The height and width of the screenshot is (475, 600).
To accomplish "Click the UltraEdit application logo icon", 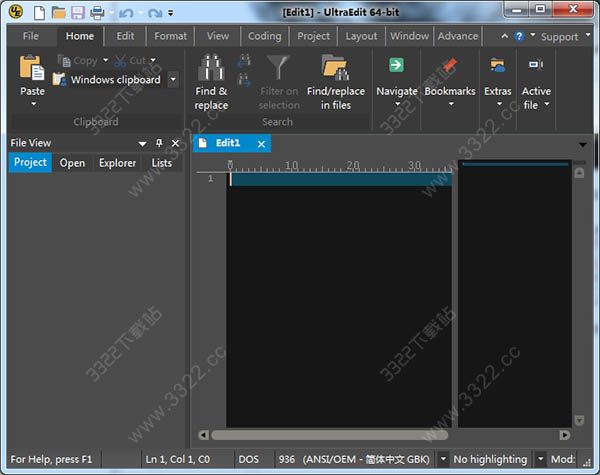I will [x=16, y=12].
